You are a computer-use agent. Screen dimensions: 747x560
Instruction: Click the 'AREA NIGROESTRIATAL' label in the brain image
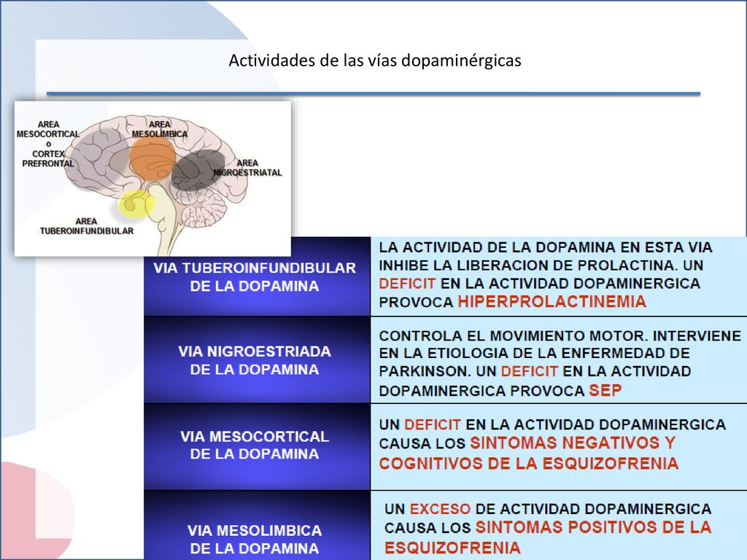pyautogui.click(x=248, y=168)
